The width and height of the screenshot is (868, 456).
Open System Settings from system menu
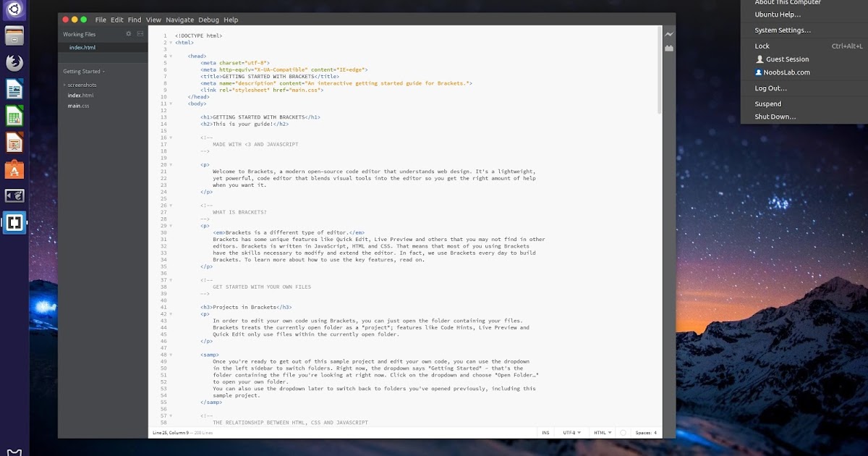coord(783,30)
